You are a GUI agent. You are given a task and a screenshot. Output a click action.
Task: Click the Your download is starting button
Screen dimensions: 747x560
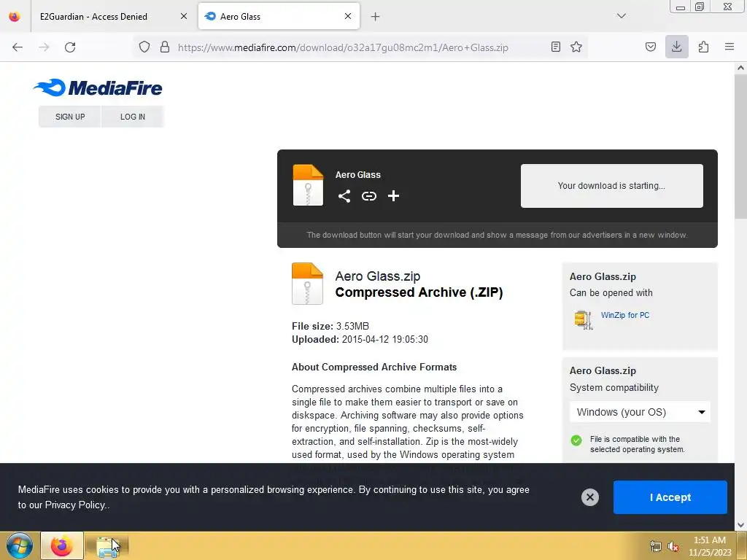[x=612, y=186]
